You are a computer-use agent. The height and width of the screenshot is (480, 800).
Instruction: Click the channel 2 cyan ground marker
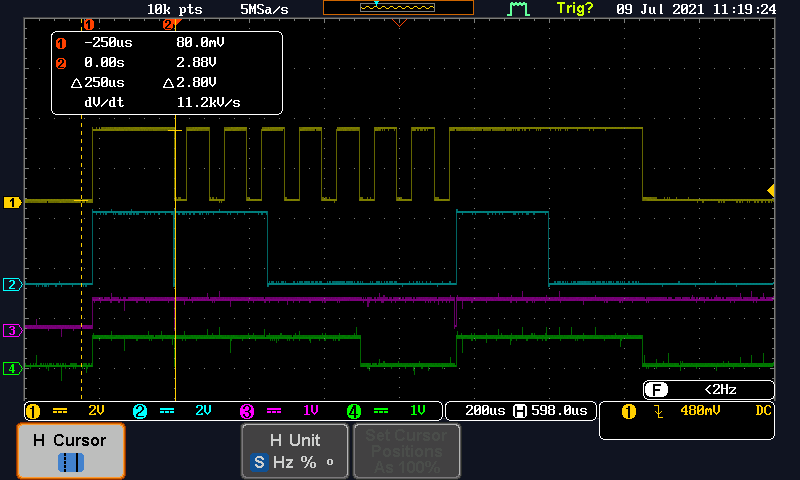pos(12,284)
